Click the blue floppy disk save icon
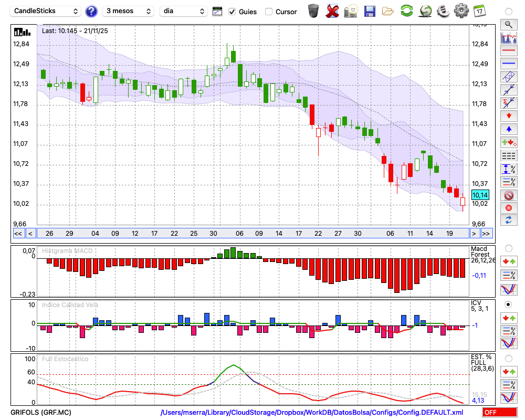This screenshot has height=420, width=525. pos(370,11)
